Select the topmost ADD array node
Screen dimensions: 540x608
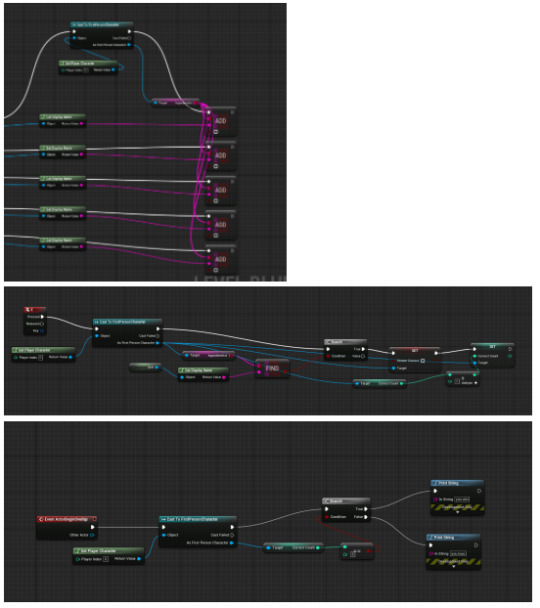[x=221, y=121]
